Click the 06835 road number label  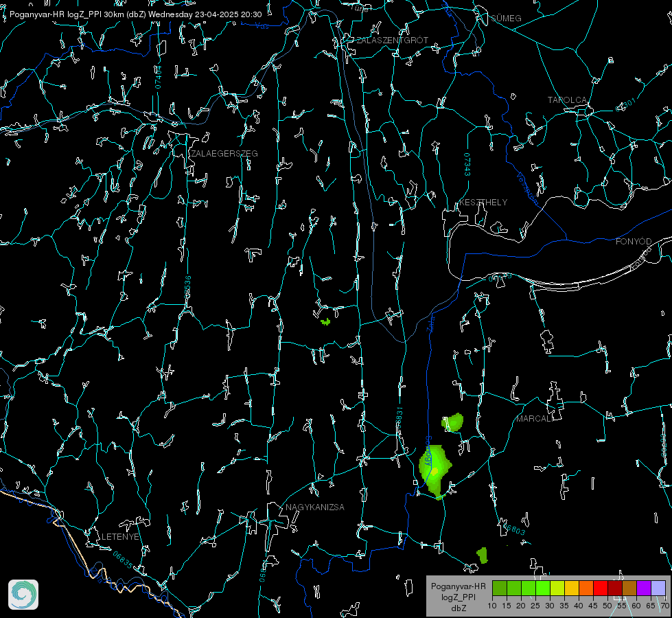123,560
